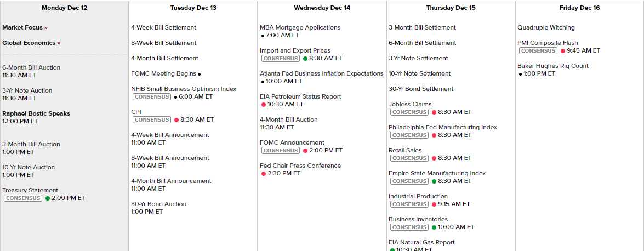Click red dot for EIA Petroleum Status Report

tap(264, 104)
